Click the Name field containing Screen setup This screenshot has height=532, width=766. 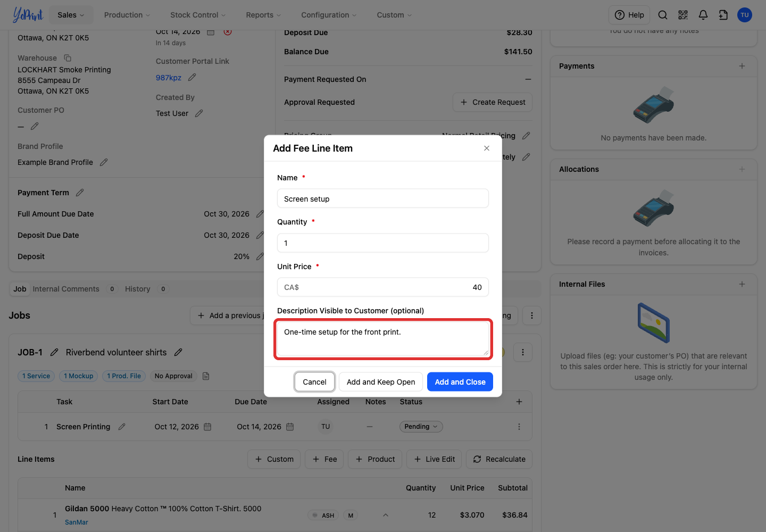[x=383, y=198]
